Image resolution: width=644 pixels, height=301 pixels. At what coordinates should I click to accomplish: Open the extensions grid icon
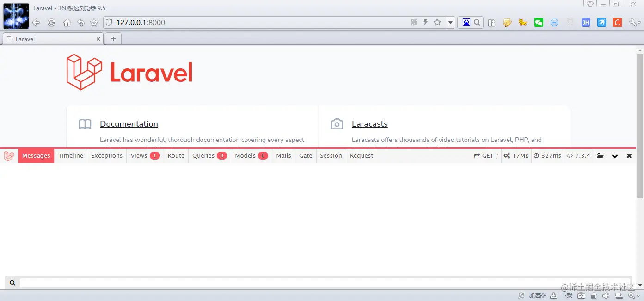[492, 23]
